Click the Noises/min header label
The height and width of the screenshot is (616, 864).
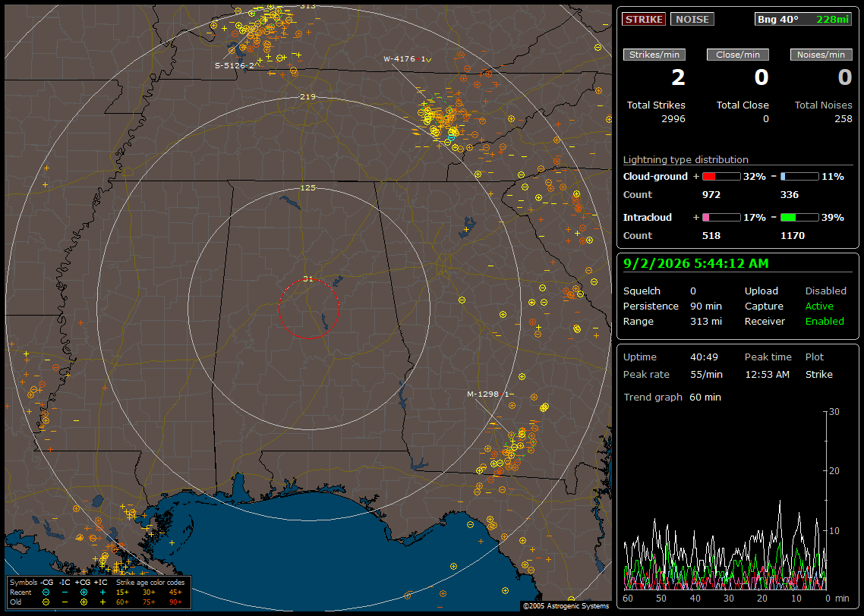(821, 55)
